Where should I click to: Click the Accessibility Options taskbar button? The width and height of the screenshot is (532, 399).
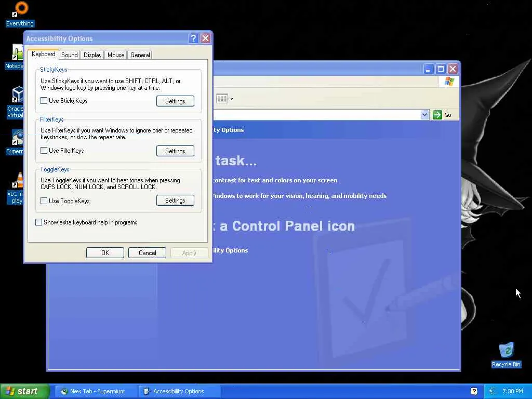tap(180, 391)
